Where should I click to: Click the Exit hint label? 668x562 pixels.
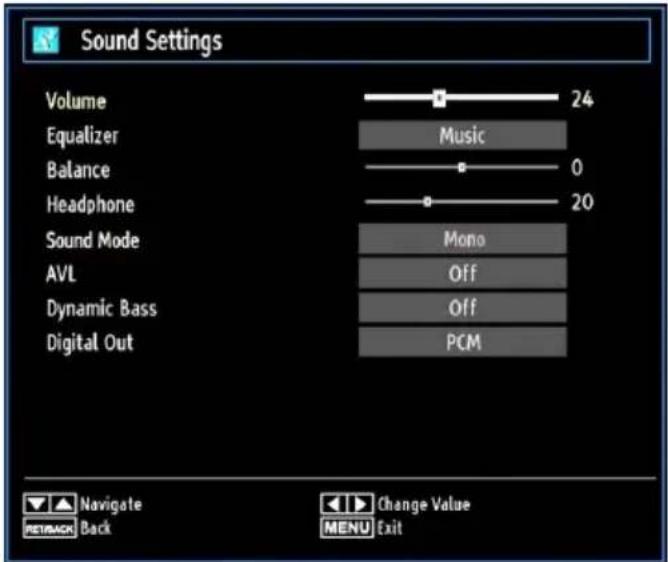click(390, 528)
